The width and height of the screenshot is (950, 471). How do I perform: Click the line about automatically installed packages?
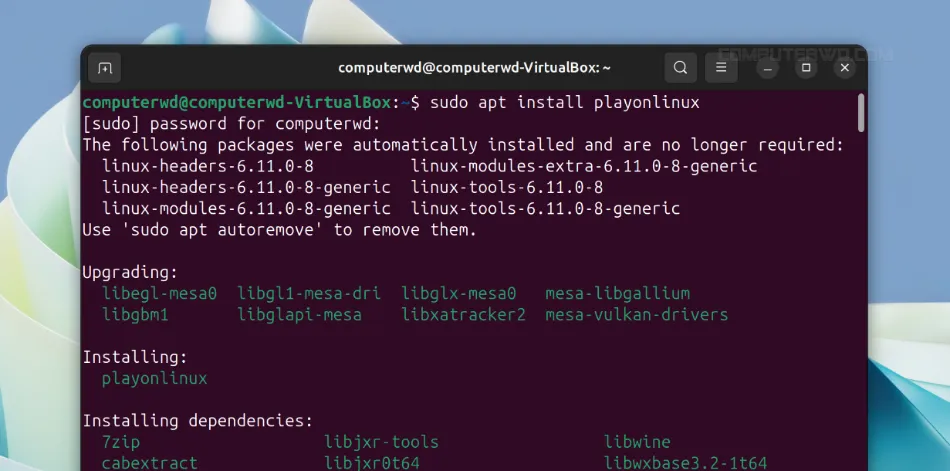tap(463, 145)
